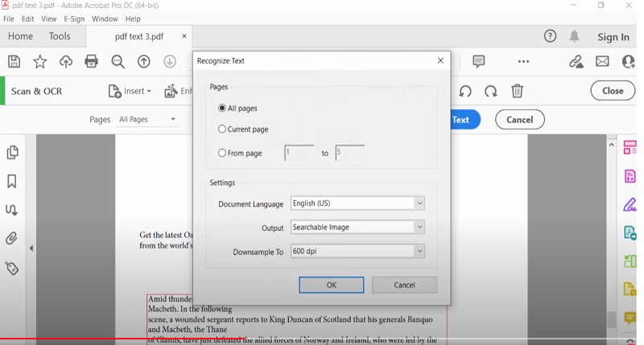Click the Close button of Scan & OCR toolbar
This screenshot has width=644, height=345.
click(613, 91)
